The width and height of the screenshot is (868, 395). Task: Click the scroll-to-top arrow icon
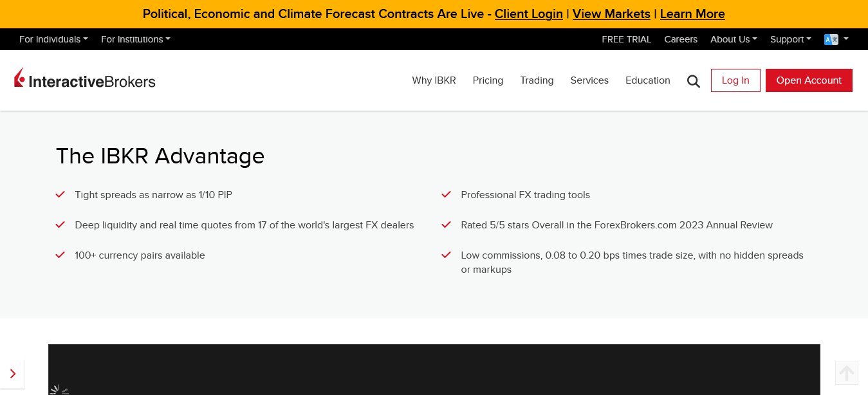tap(846, 372)
